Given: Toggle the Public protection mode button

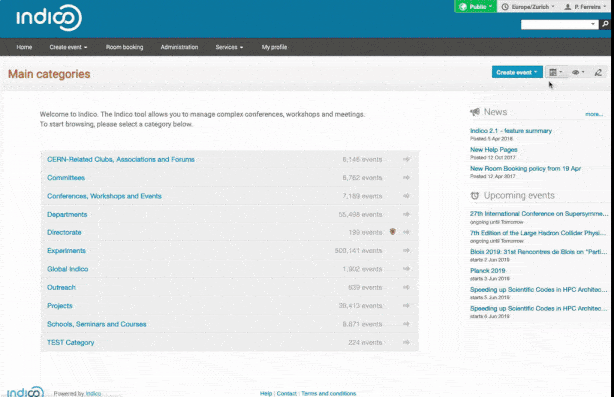Looking at the screenshot, I should coord(475,7).
